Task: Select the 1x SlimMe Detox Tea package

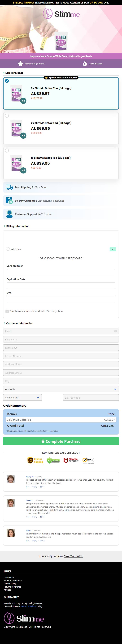Action: (x=61, y=163)
